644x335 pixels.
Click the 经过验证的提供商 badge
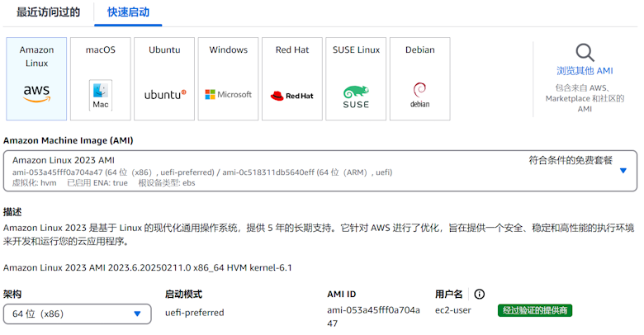pos(535,310)
